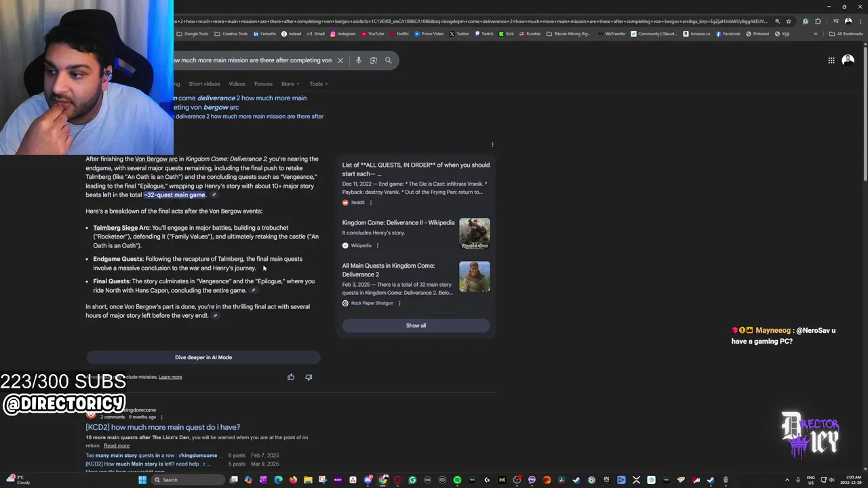Open Google Lens image search
Screen dimensions: 868x488
tap(373, 60)
